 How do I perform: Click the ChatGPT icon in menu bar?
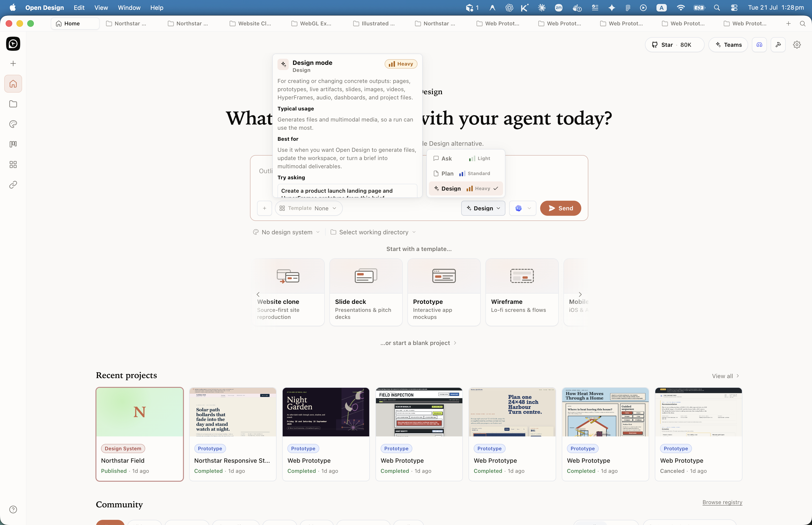click(509, 8)
